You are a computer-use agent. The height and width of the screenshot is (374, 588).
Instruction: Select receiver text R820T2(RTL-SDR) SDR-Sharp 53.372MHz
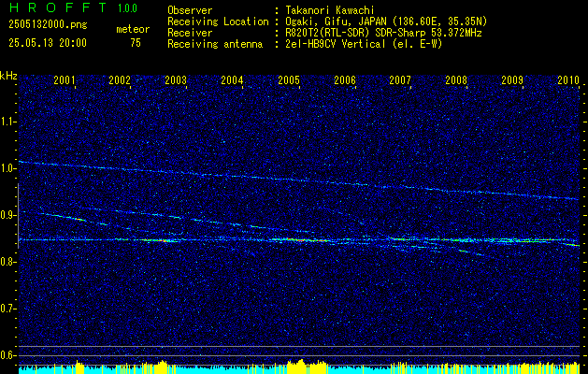point(383,33)
